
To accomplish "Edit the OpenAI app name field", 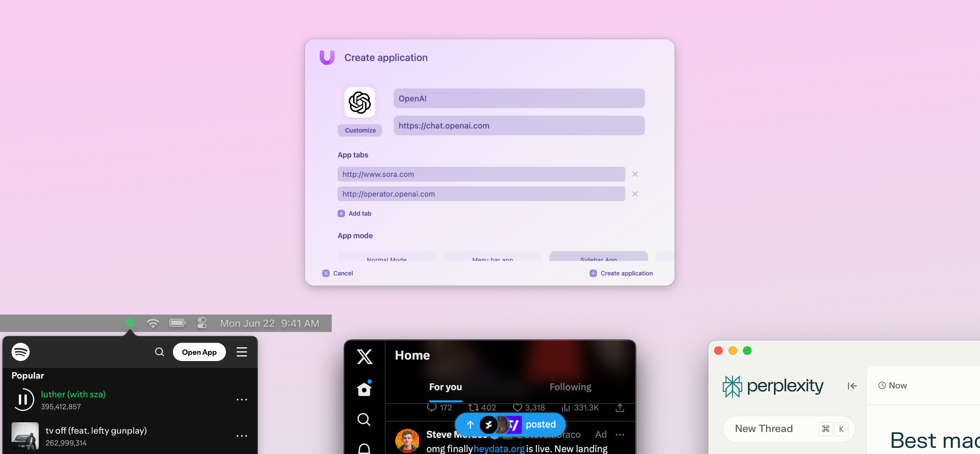I will point(519,99).
